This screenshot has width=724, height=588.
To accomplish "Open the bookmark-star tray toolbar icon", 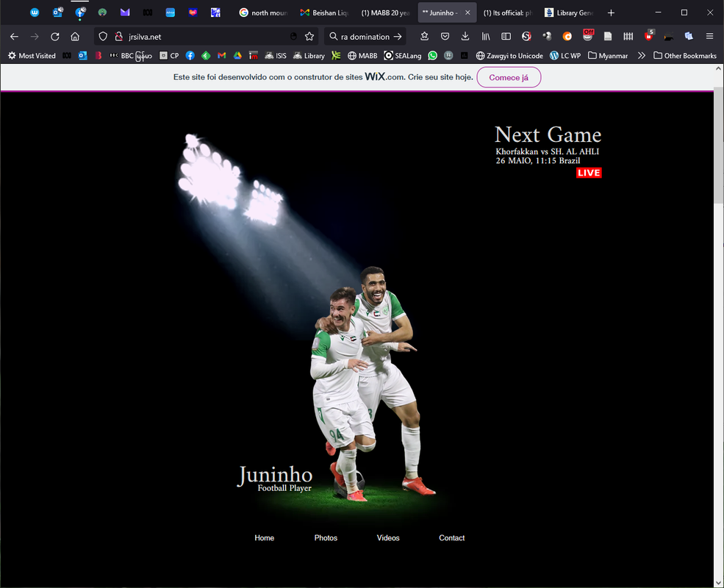I will (424, 37).
